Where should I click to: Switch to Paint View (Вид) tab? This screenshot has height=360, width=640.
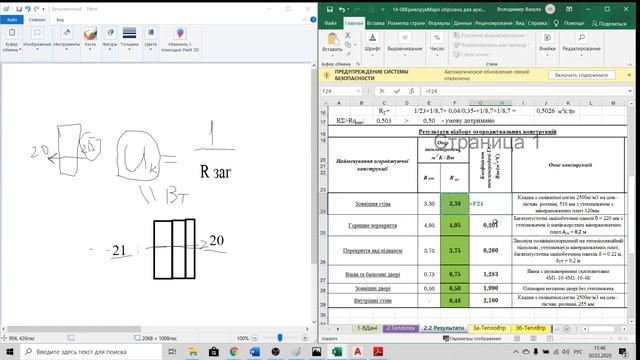point(60,20)
